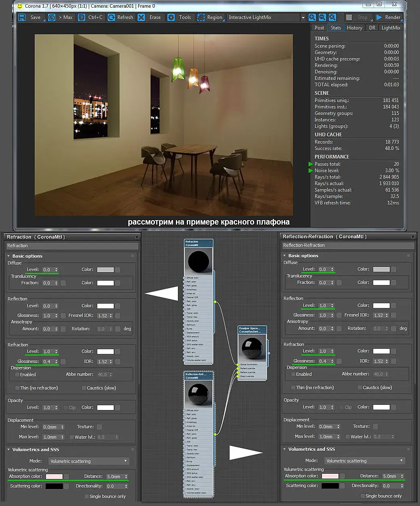Enable Dispersion in the Refraction panel
The width and height of the screenshot is (420, 506).
[x=17, y=375]
